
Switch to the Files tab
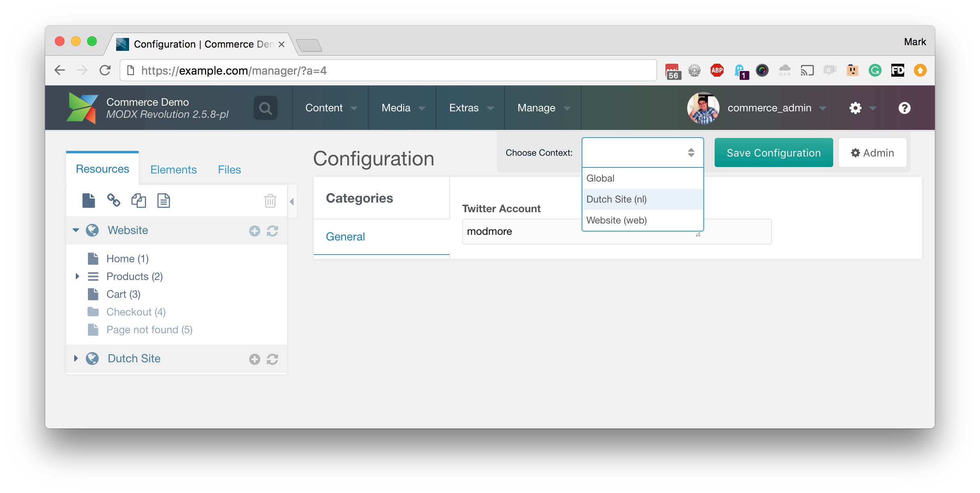229,169
